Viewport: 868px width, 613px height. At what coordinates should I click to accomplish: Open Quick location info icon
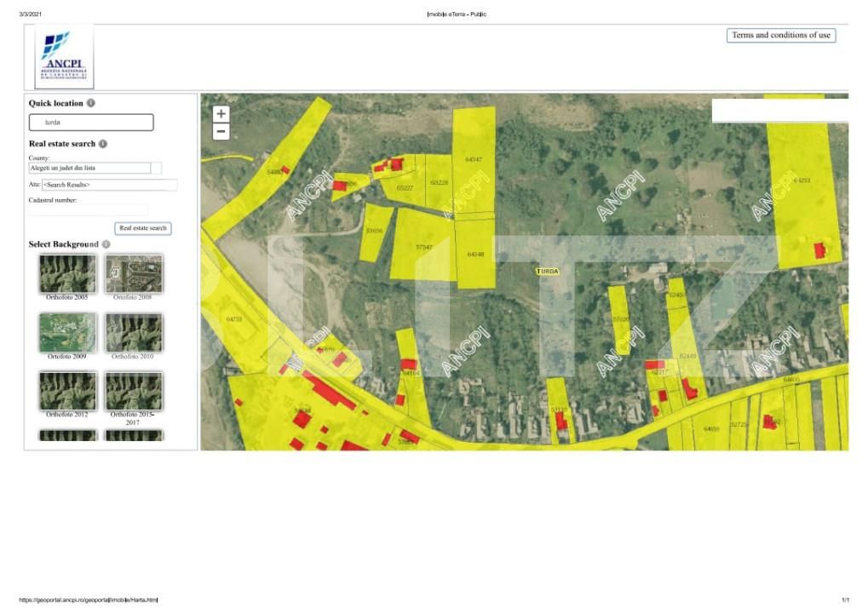(91, 103)
